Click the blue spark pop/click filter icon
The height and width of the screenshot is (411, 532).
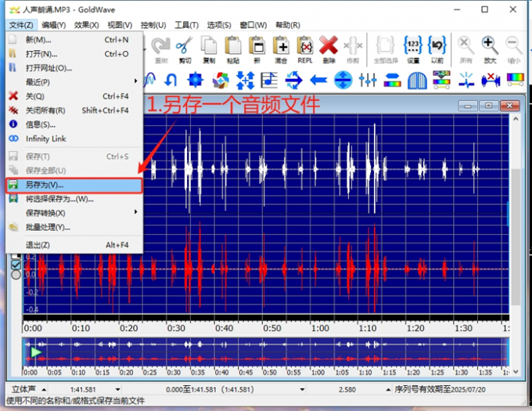coord(466,80)
